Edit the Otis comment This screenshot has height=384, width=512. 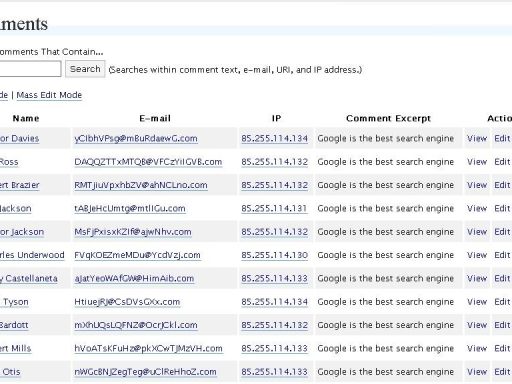pyautogui.click(x=502, y=372)
